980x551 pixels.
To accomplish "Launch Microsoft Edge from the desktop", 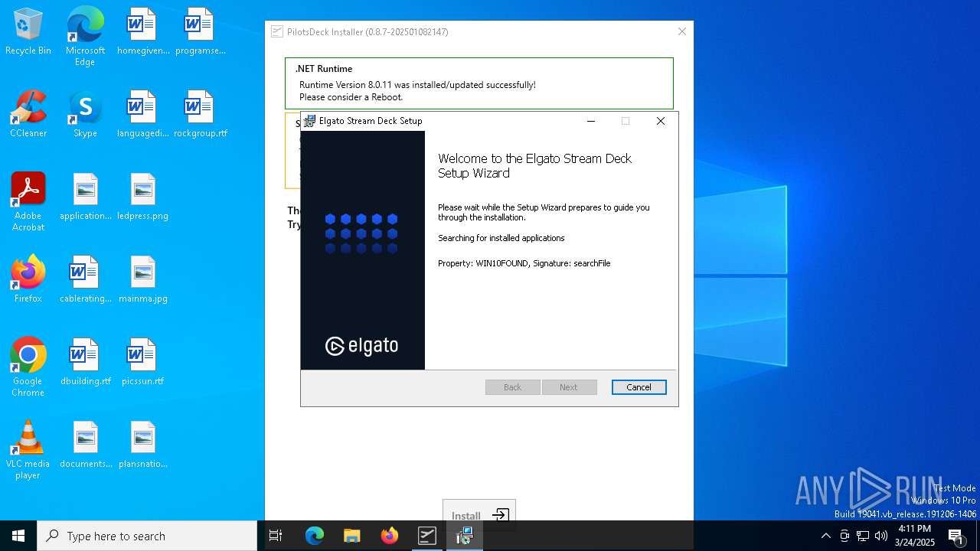I will [x=85, y=36].
